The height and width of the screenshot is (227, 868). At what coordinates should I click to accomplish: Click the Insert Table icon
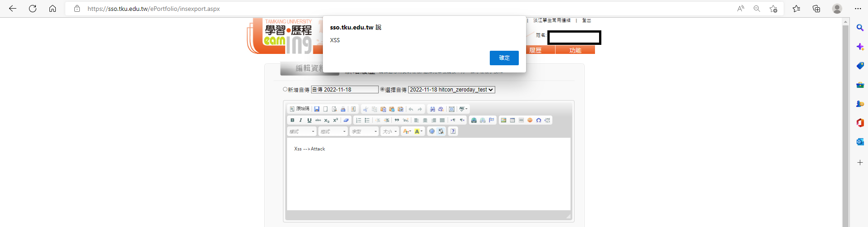tap(512, 120)
